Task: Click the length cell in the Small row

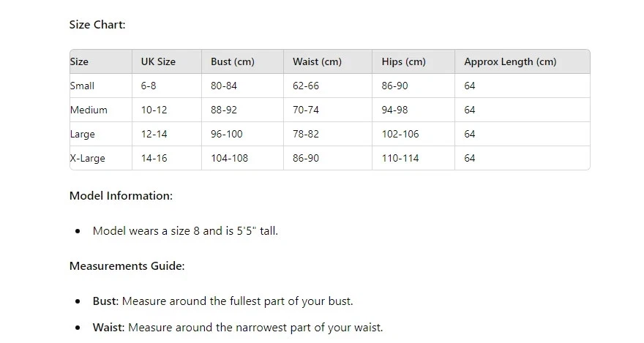Action: [470, 86]
